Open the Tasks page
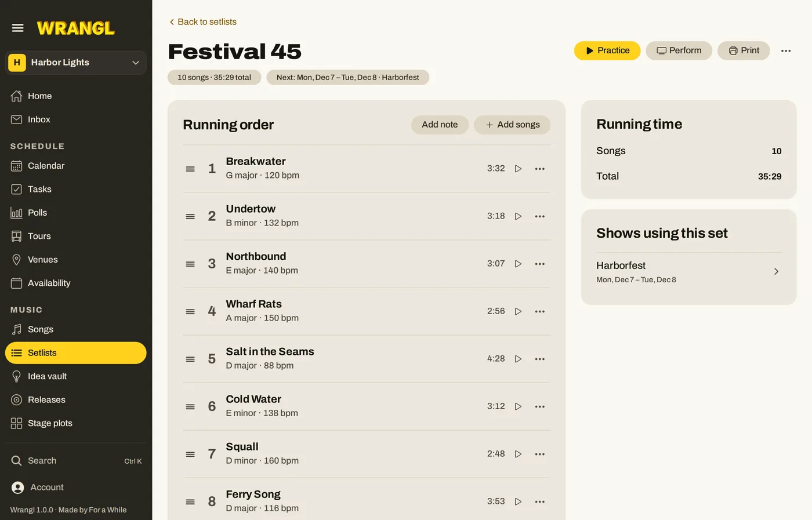812x520 pixels. coord(76,190)
